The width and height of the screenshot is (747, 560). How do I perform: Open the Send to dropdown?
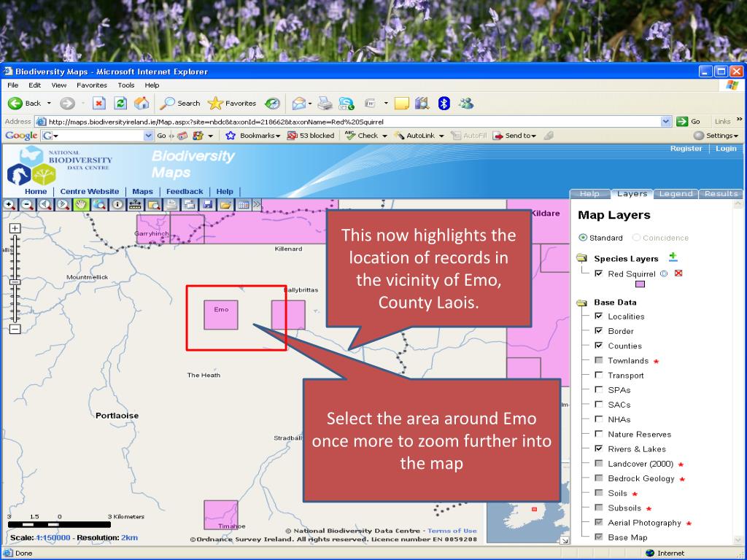coord(533,136)
